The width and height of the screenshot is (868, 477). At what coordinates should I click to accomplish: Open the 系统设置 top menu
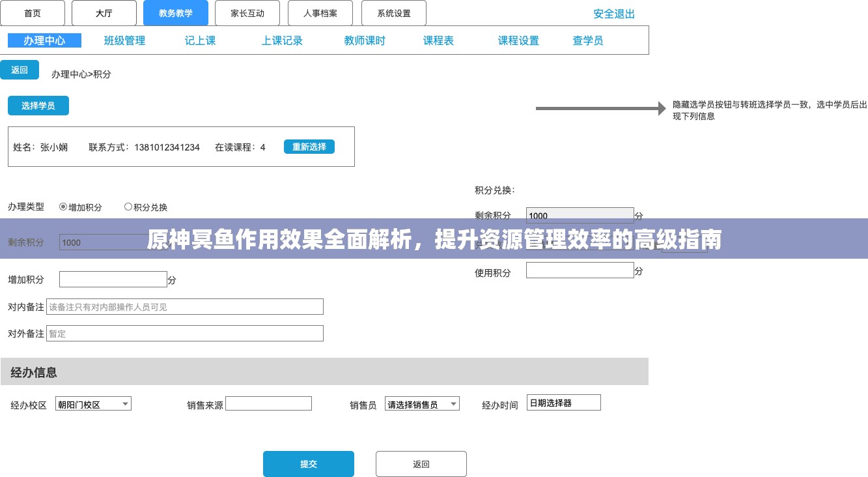(393, 13)
